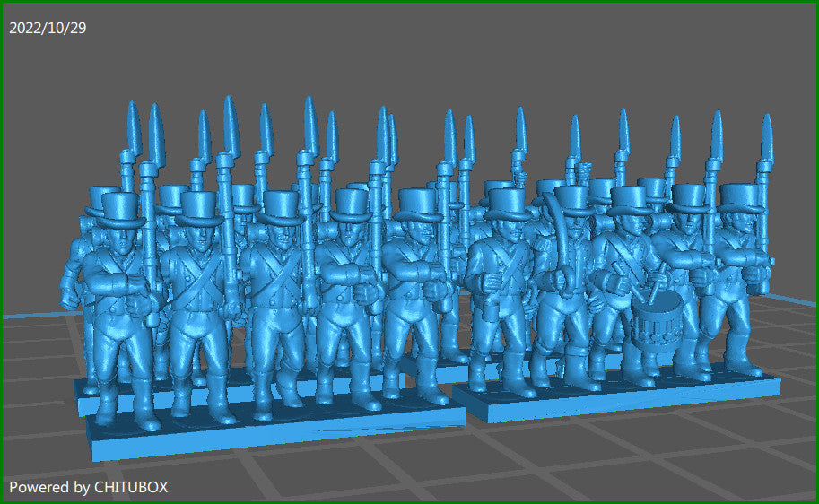The width and height of the screenshot is (819, 504).
Task: Click the 2022/10/29 date stamp
Action: [48, 28]
